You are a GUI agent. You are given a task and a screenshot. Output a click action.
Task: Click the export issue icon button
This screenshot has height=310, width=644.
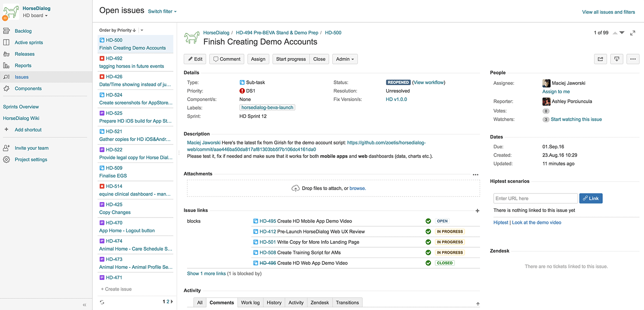[x=617, y=59]
